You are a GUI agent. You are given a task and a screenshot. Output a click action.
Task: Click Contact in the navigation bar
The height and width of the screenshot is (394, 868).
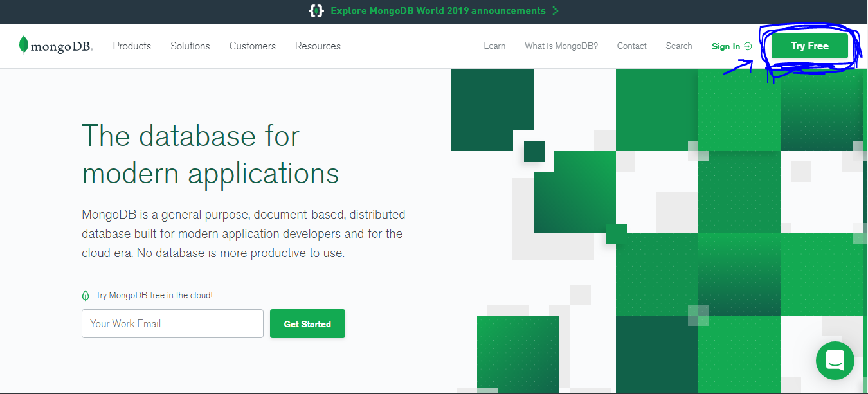(x=631, y=46)
